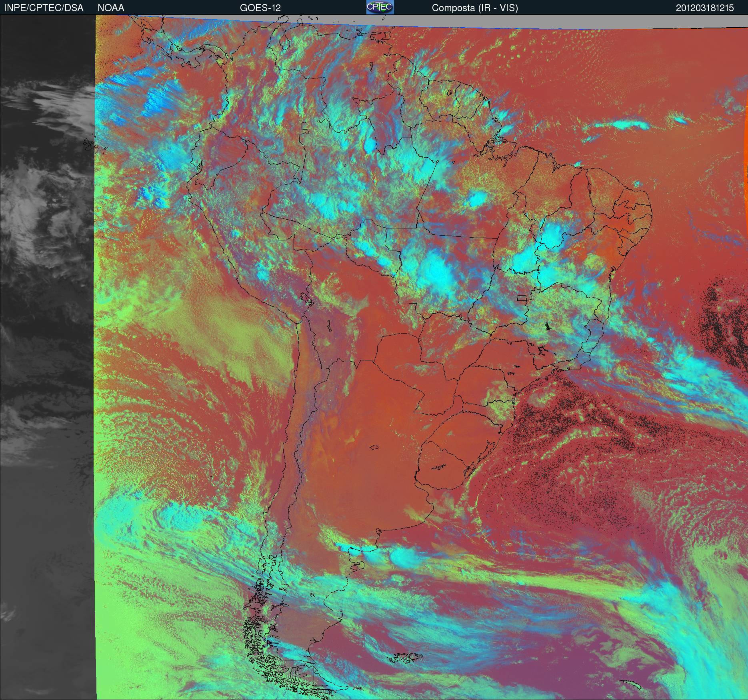
Task: Click the CPTEC logo in the header
Action: click(x=380, y=7)
